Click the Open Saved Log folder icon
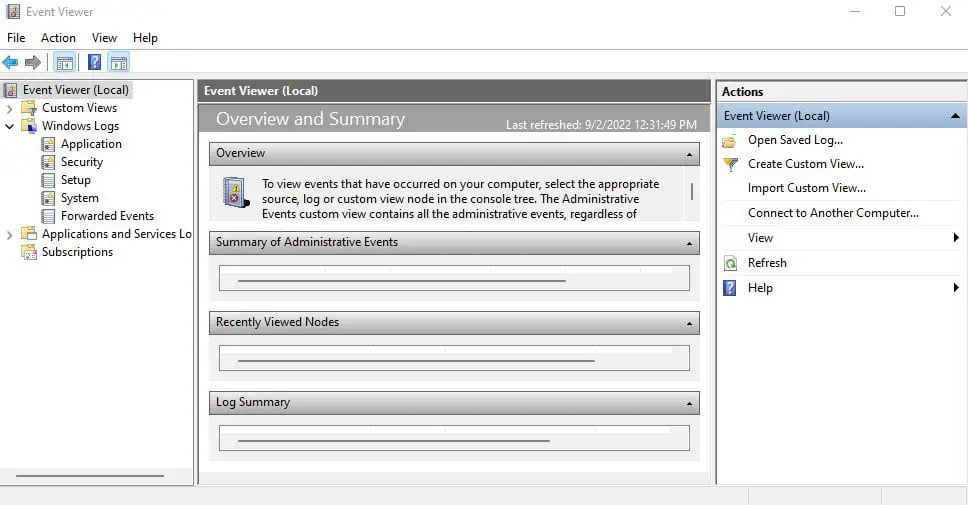The width and height of the screenshot is (968, 505). (730, 141)
